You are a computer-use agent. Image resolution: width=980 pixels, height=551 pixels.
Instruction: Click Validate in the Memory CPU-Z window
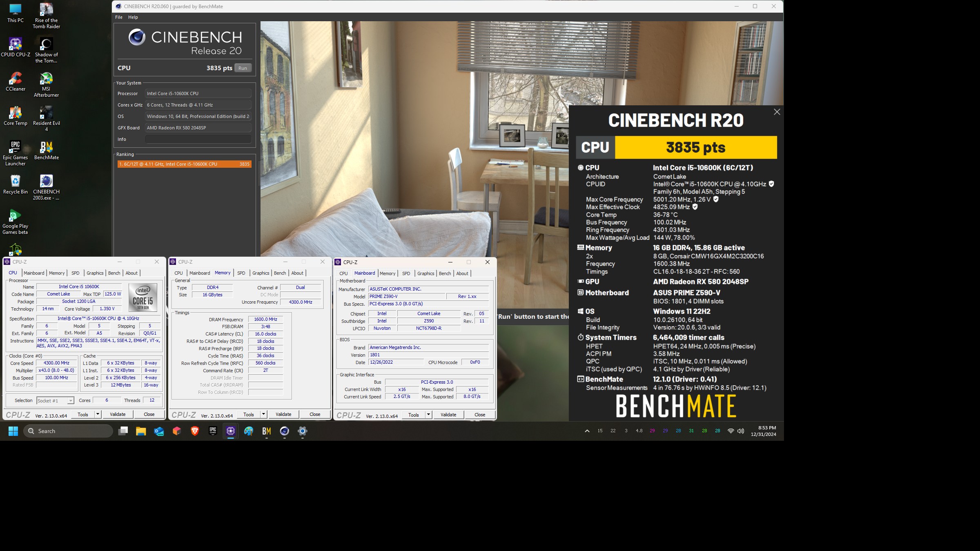pyautogui.click(x=283, y=414)
